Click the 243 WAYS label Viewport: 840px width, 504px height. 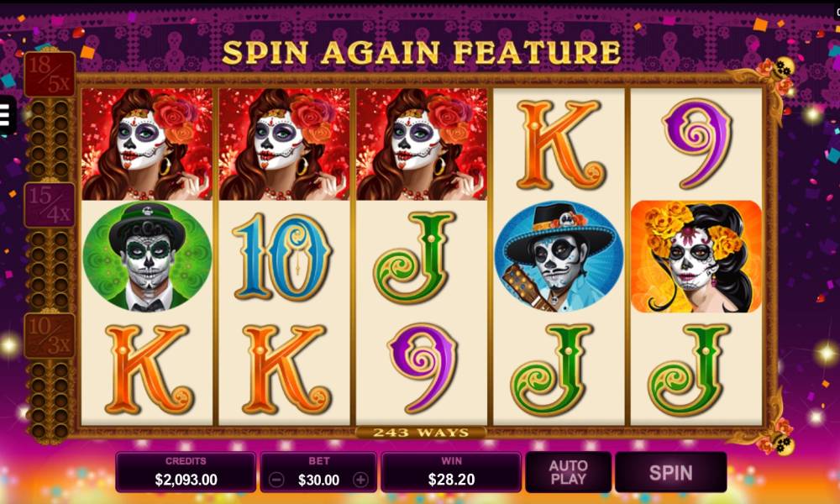click(421, 433)
